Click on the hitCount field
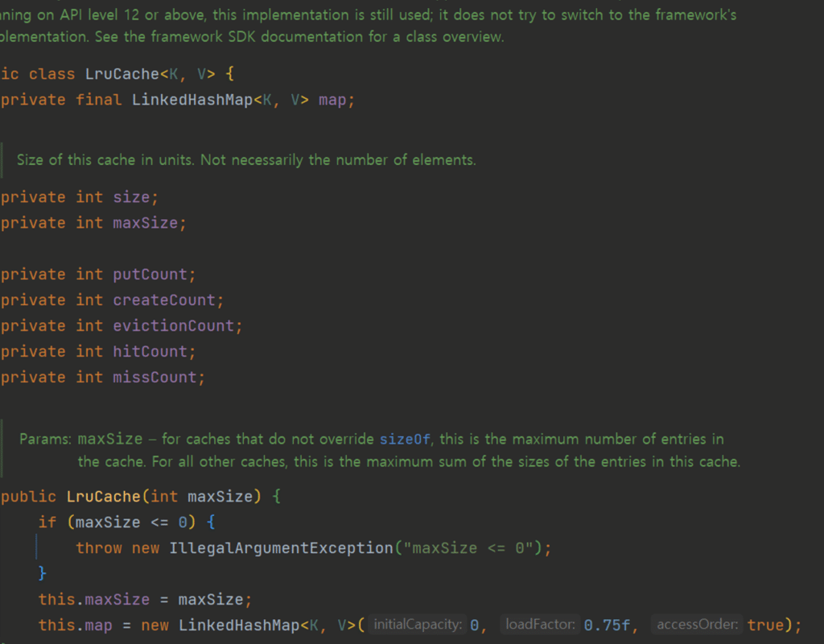The height and width of the screenshot is (644, 824). point(150,352)
